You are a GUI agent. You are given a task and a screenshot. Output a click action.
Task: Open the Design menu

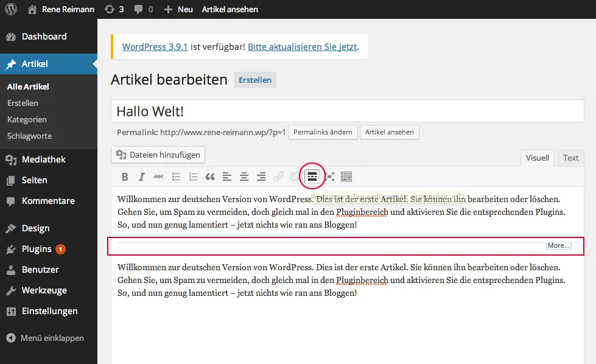click(49, 228)
